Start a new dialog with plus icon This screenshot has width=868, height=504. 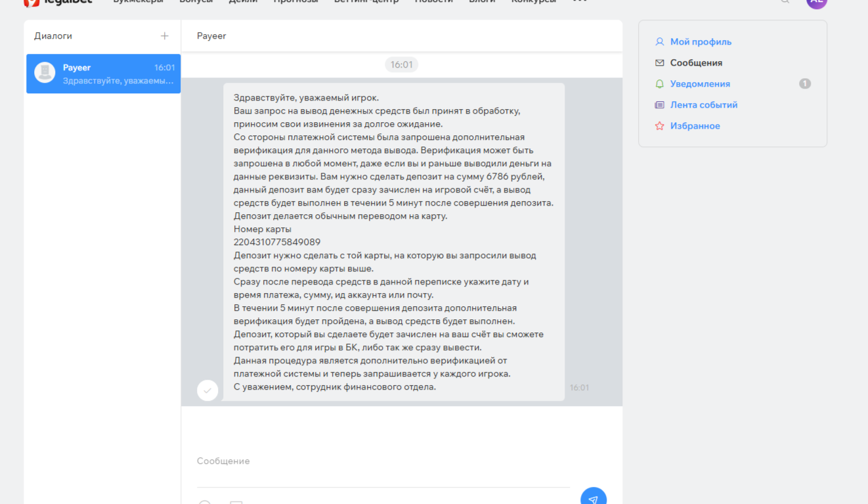coord(164,36)
